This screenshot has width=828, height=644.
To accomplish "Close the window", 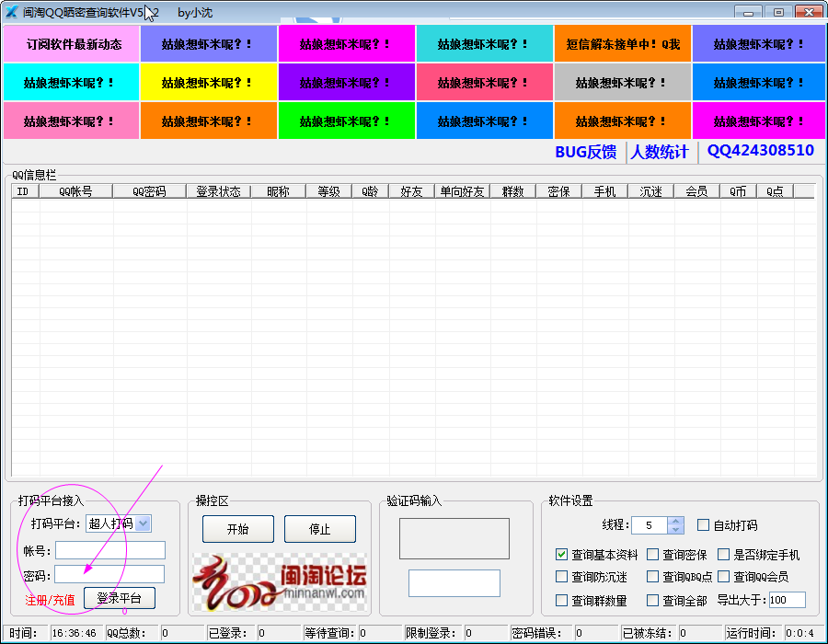I will click(809, 12).
